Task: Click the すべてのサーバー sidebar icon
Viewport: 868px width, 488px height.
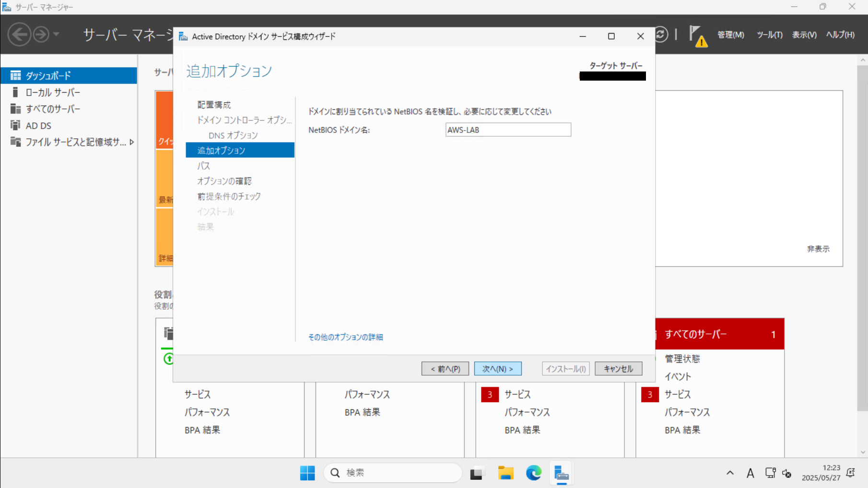Action: 16,109
